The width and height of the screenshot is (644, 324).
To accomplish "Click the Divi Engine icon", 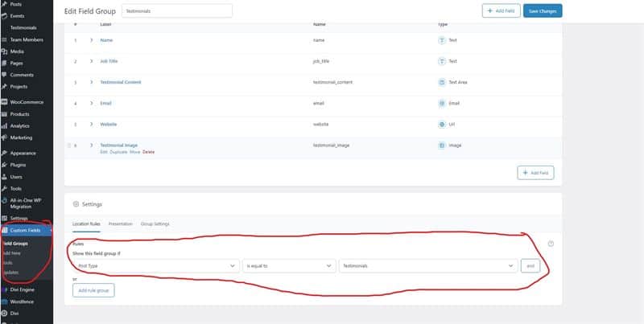I will tap(5, 289).
